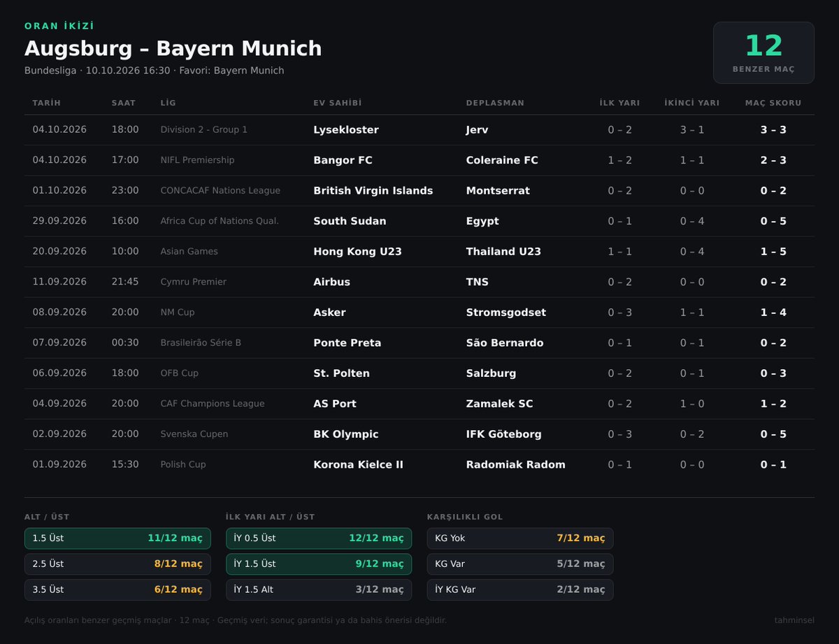Click the Svenska Cupen league cell
Viewport: 839px width, 644px height.
194,434
